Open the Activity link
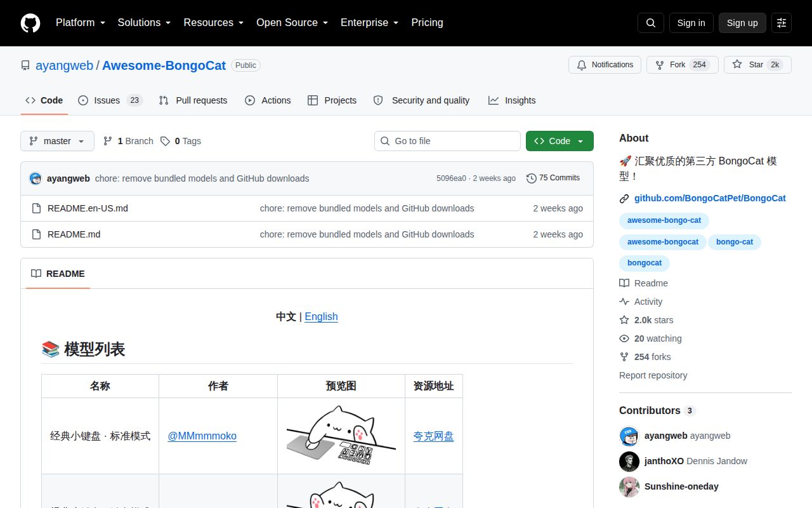The width and height of the screenshot is (812, 508). (x=641, y=302)
